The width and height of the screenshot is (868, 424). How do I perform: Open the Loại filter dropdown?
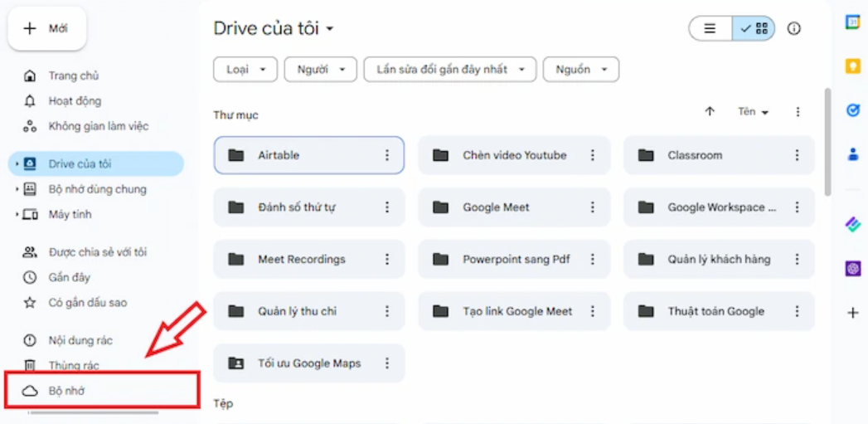245,69
